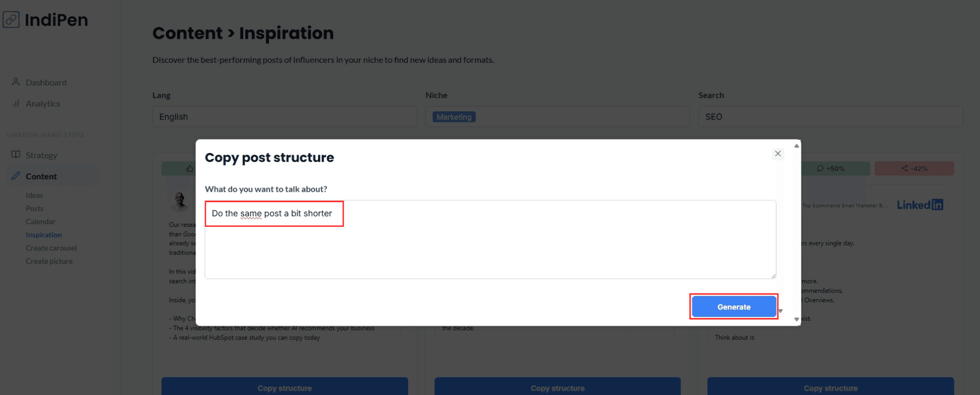
Task: Click the Analytics bar chart icon
Action: (16, 104)
